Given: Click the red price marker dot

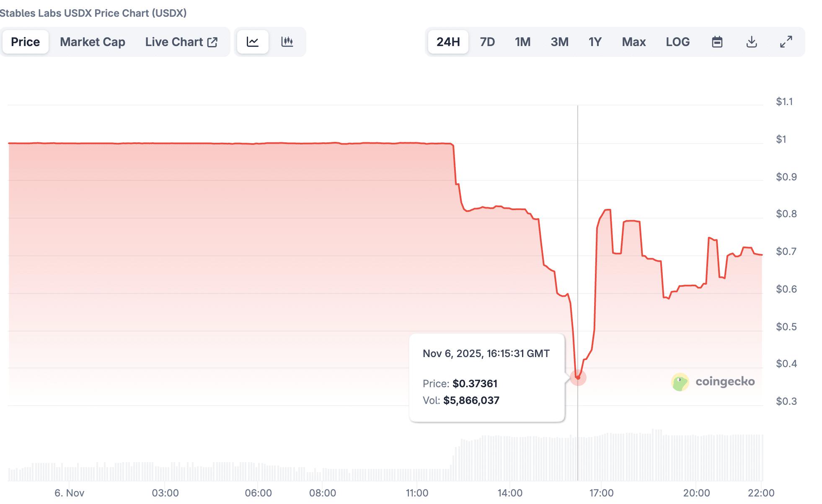Looking at the screenshot, I should click(578, 378).
